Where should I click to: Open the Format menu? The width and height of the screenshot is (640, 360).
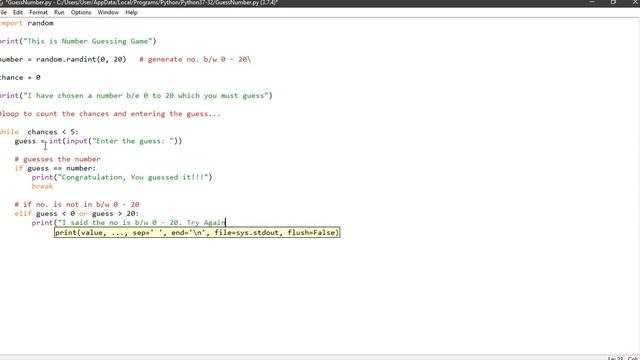tap(38, 12)
